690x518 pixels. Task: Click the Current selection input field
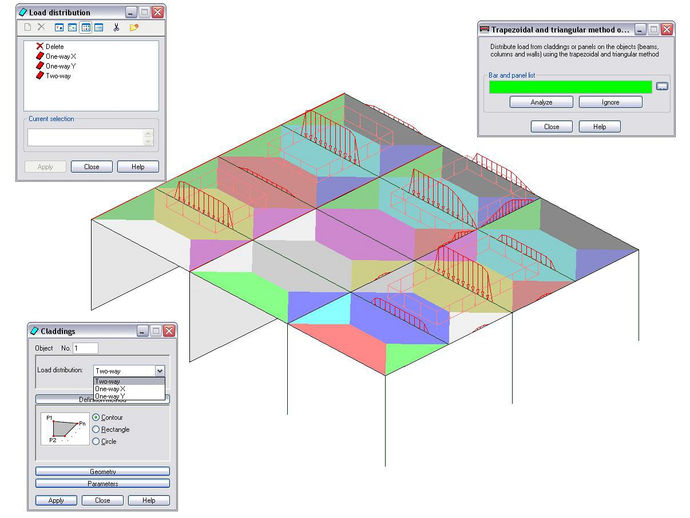[x=85, y=137]
